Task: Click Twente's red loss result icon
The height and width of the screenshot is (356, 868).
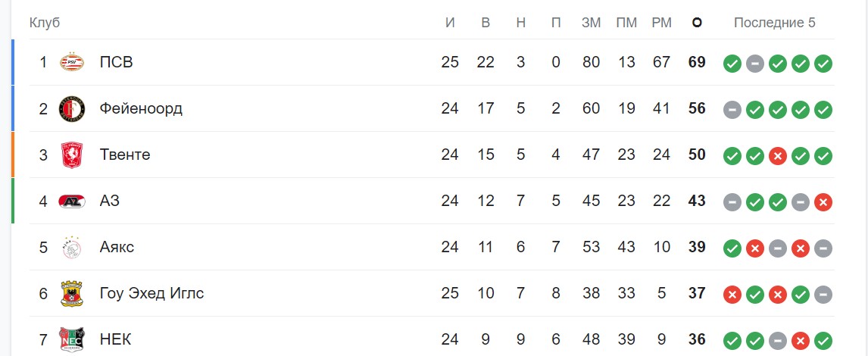Action: [x=778, y=156]
